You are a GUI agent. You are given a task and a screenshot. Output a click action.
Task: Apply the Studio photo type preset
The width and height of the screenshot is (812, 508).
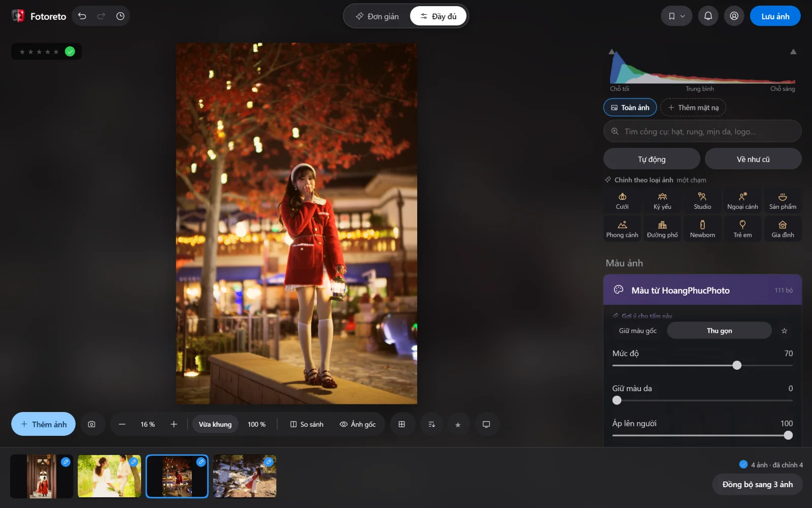702,201
